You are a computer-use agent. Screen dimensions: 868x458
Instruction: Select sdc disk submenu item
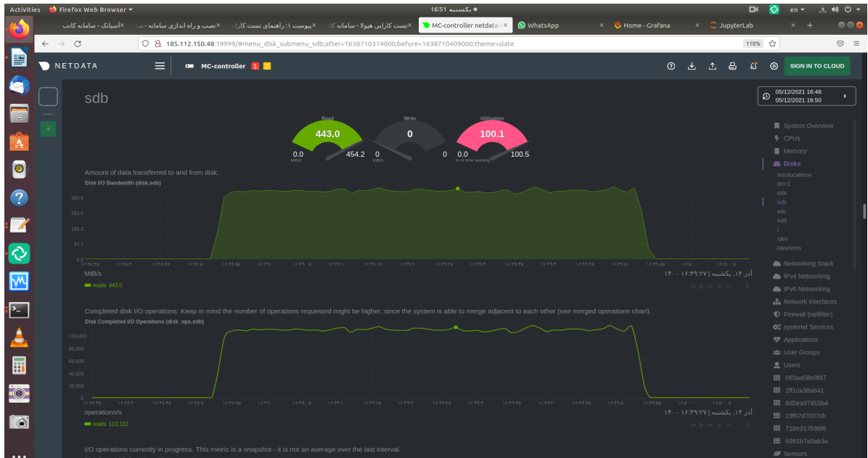click(x=781, y=211)
